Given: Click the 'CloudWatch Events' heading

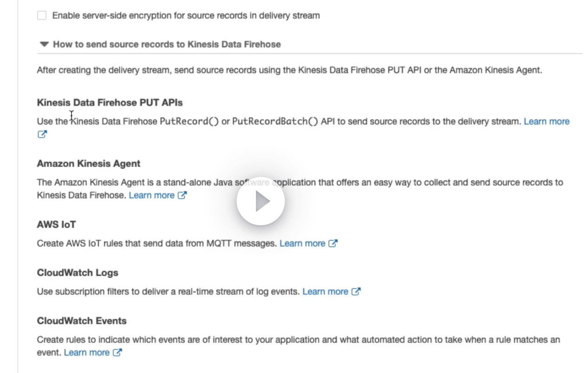Looking at the screenshot, I should point(82,321).
